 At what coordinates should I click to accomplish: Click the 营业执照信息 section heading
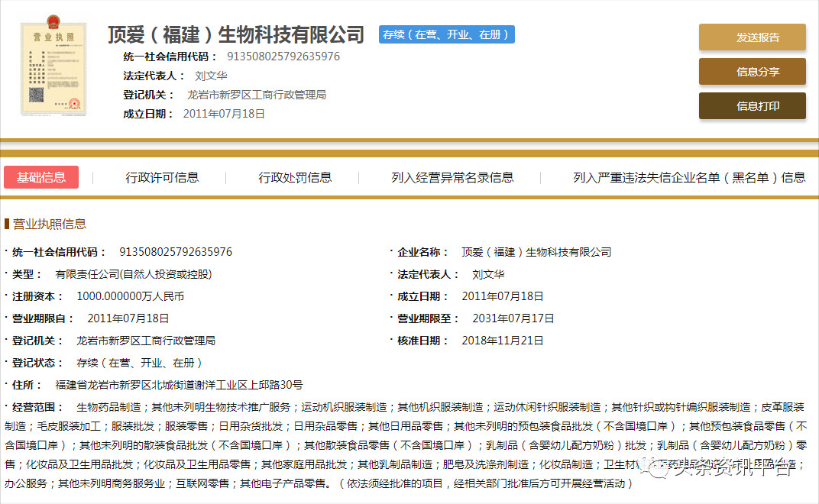49,224
